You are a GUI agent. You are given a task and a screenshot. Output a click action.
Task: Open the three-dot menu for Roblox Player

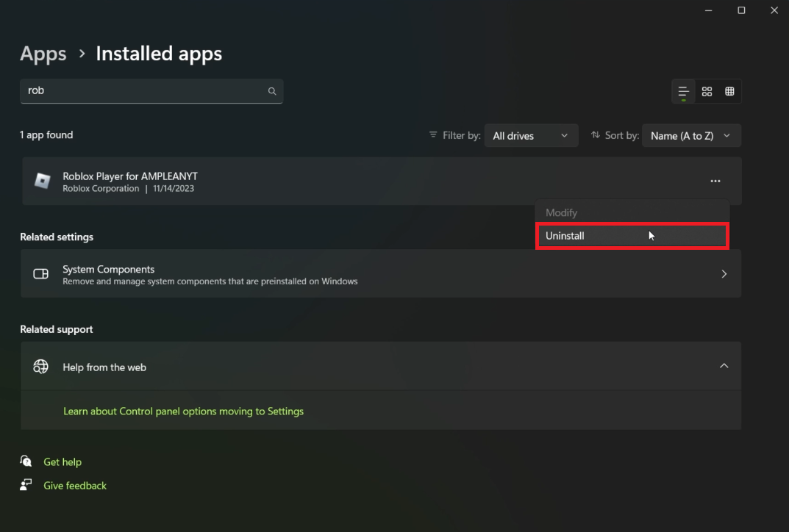tap(715, 181)
